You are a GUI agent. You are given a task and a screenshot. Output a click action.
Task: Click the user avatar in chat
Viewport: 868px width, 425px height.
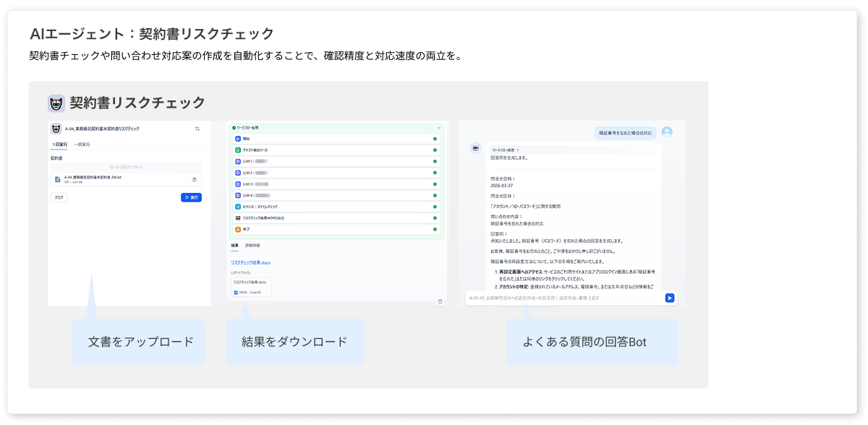tap(667, 132)
